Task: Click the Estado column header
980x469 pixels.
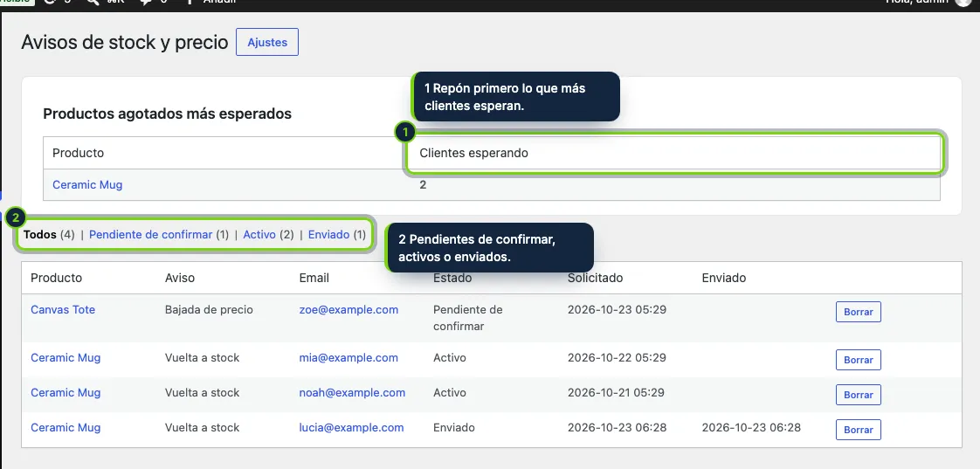Action: coord(452,278)
